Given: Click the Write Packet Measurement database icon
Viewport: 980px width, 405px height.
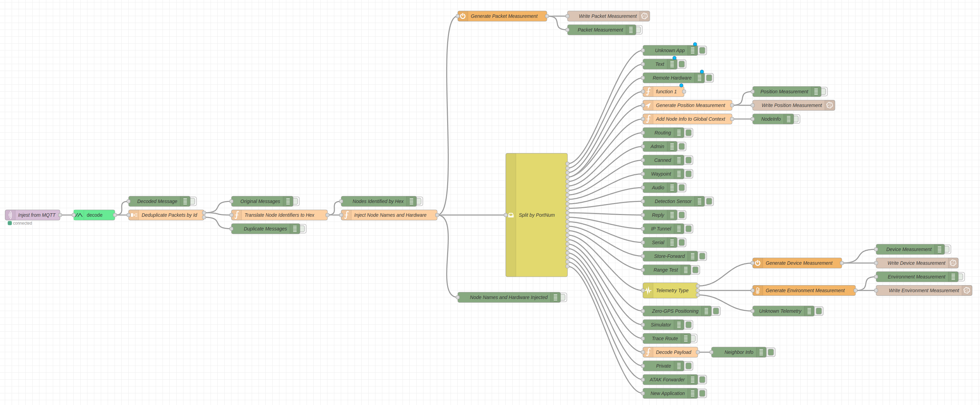Looking at the screenshot, I should click(x=644, y=16).
